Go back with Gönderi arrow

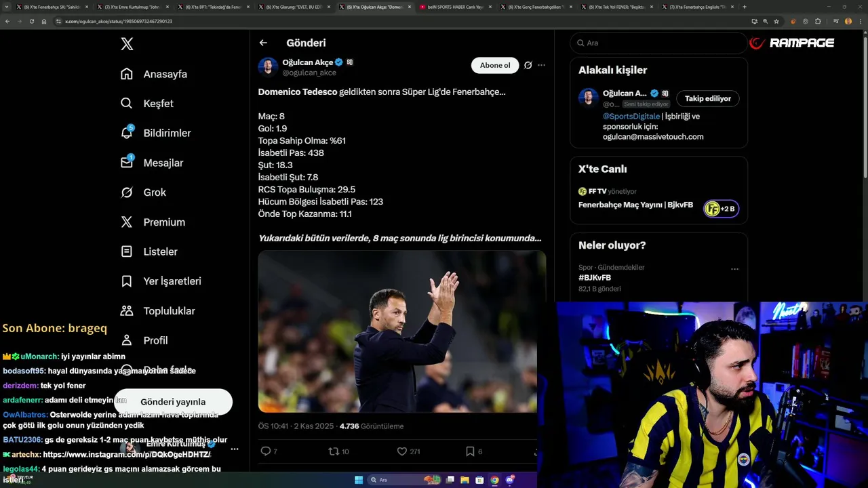pos(263,43)
